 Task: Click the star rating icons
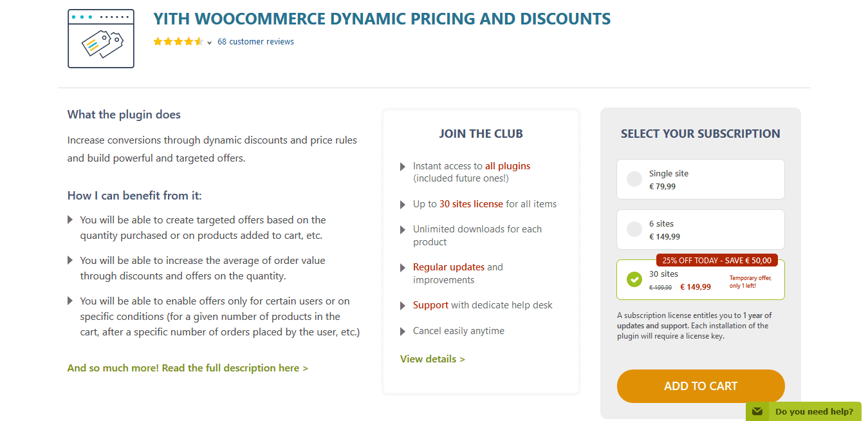coord(178,42)
